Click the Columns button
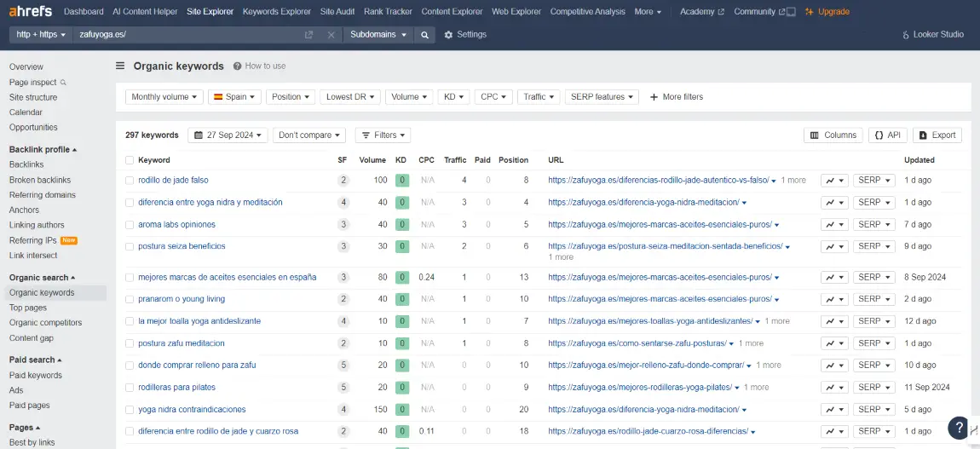Screen dimensions: 980x449 coord(833,135)
